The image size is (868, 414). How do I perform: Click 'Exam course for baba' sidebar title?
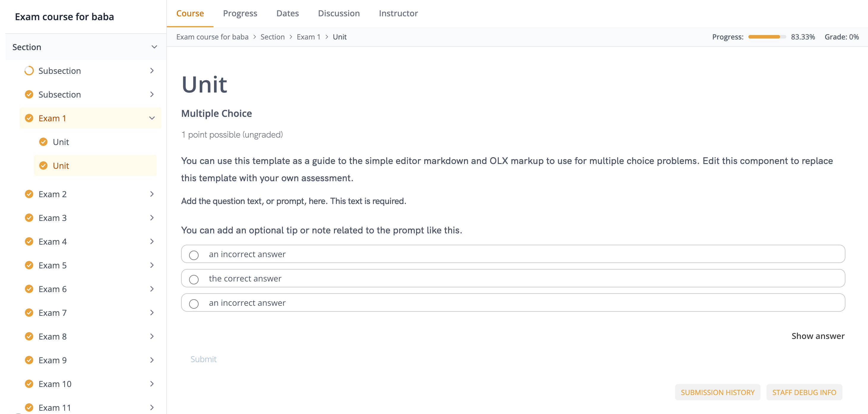(x=64, y=17)
